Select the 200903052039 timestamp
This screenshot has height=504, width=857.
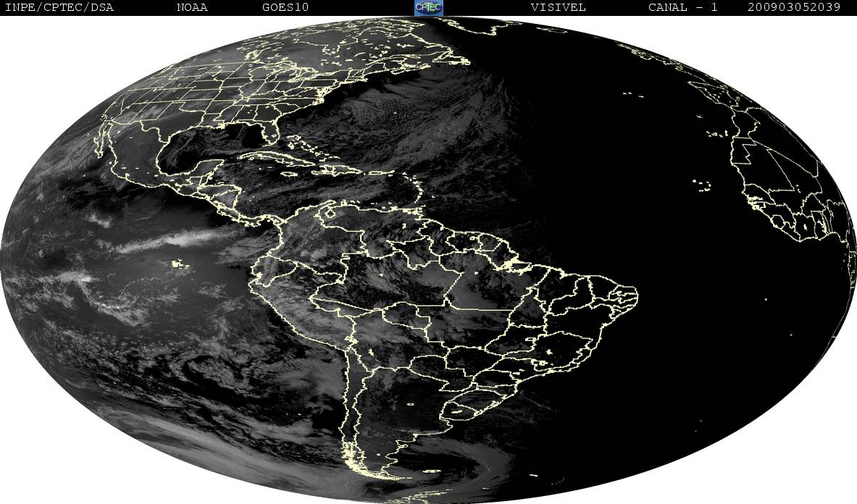[x=793, y=8]
